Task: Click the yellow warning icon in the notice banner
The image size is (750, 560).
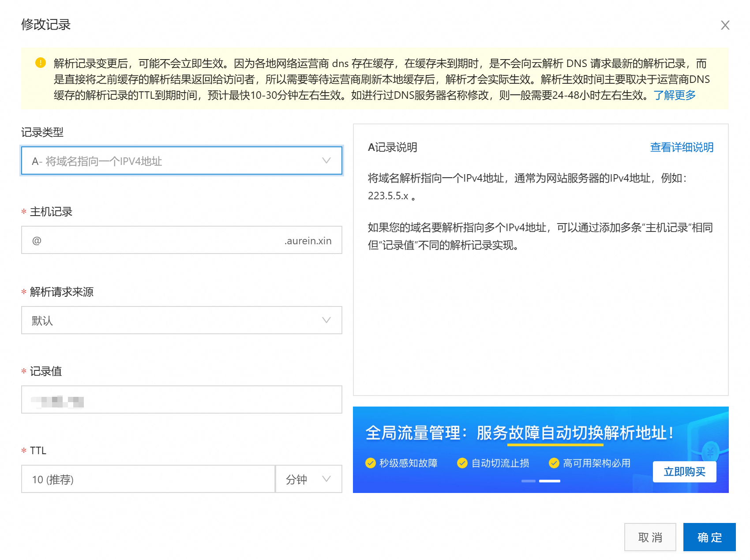Action: coord(41,63)
